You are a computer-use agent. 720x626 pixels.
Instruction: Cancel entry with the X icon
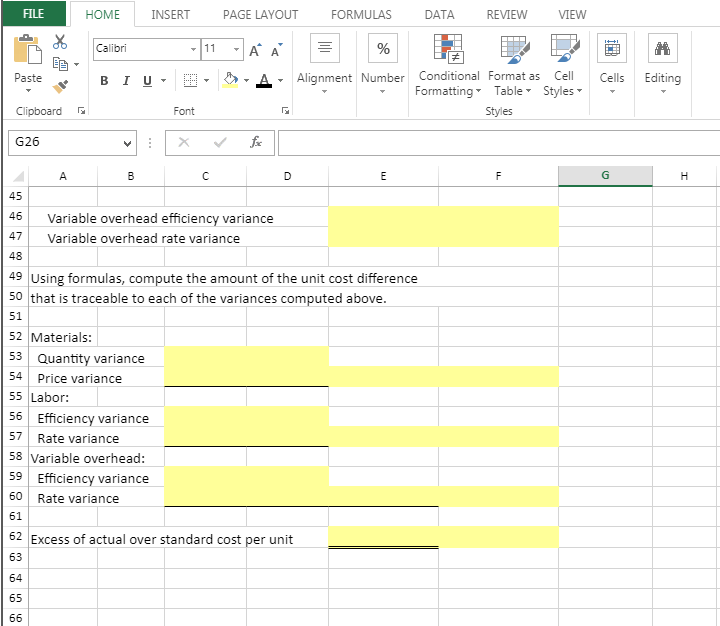tap(184, 142)
